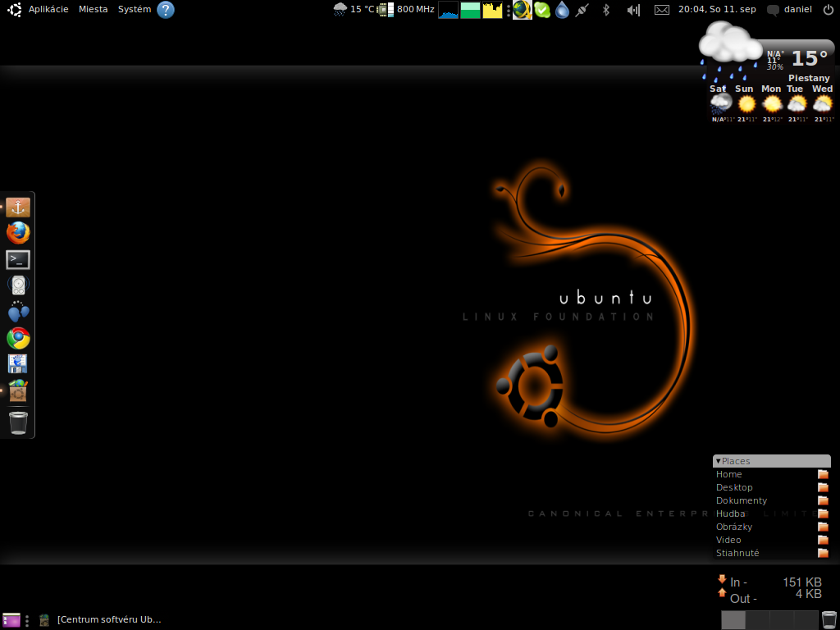The width and height of the screenshot is (840, 630).
Task: Click the Piestany location label
Action: tap(808, 78)
